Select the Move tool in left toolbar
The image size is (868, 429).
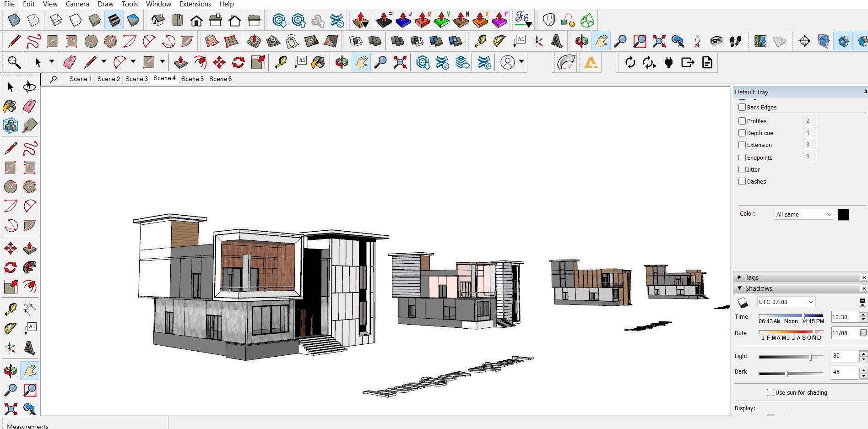coord(10,248)
